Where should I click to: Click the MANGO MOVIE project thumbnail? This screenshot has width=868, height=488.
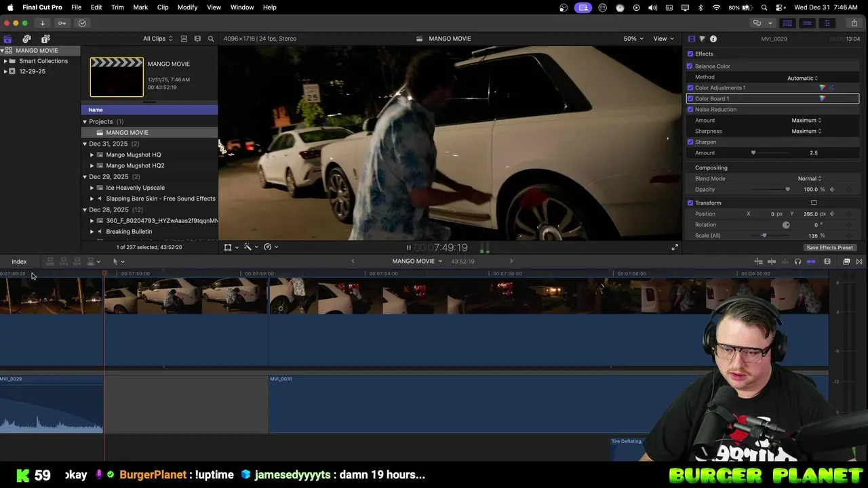coord(117,77)
